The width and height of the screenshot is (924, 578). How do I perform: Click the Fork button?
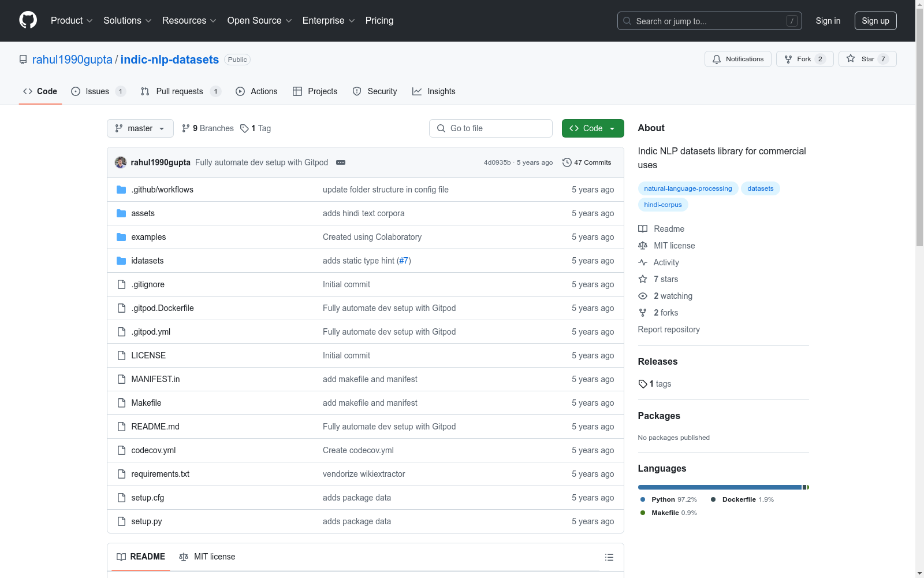804,59
